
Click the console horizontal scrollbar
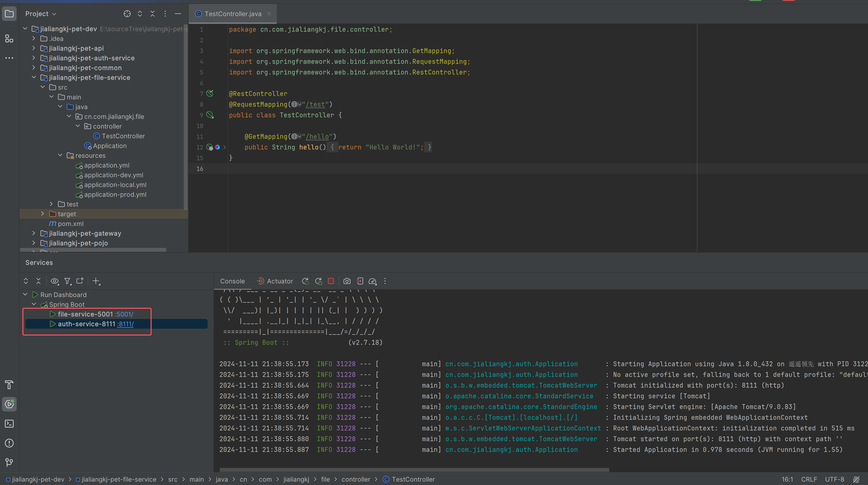coord(414,469)
